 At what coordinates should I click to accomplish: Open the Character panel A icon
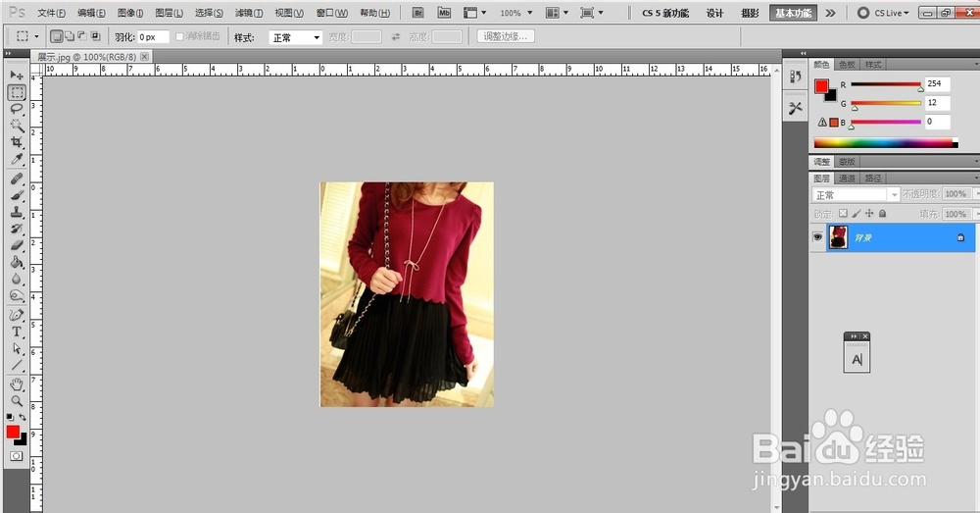coord(857,359)
